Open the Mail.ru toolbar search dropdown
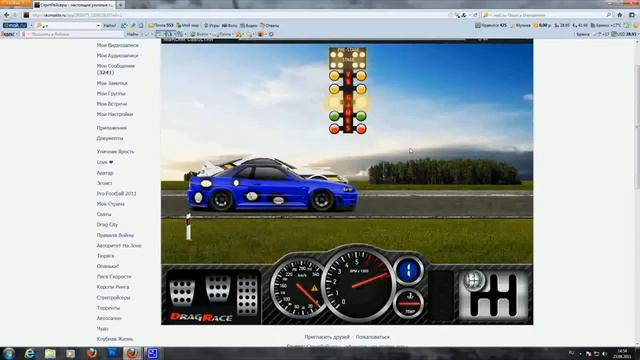 [x=98, y=25]
